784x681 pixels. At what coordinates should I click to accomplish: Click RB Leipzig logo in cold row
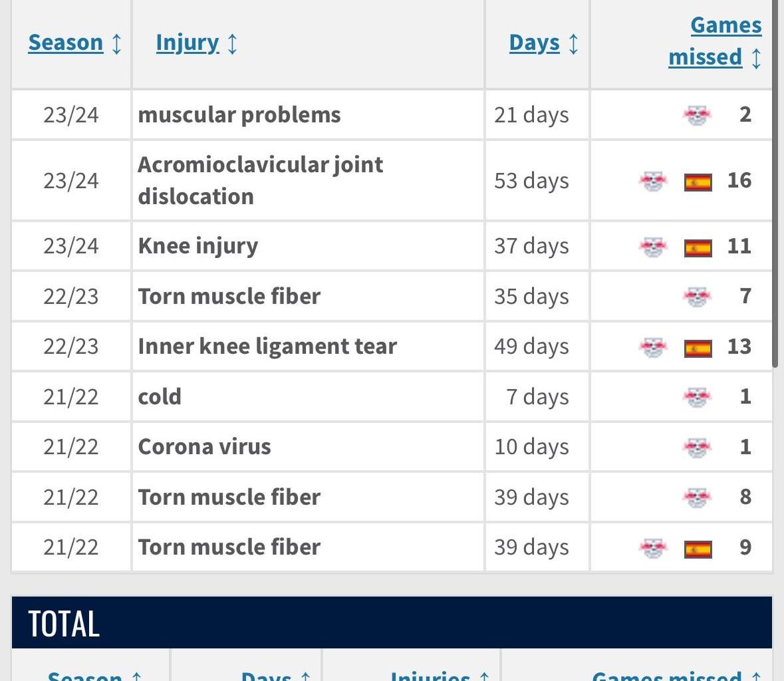tap(697, 398)
